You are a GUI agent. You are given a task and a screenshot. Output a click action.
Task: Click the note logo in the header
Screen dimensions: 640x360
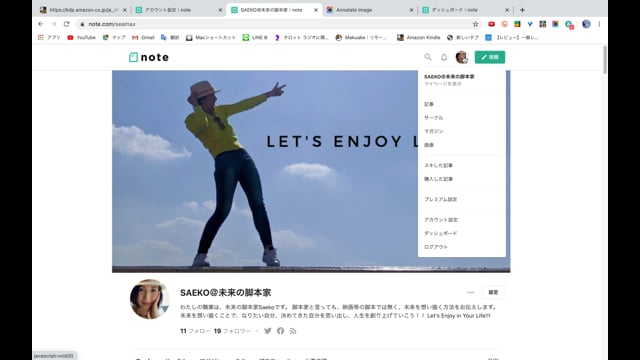coord(149,57)
